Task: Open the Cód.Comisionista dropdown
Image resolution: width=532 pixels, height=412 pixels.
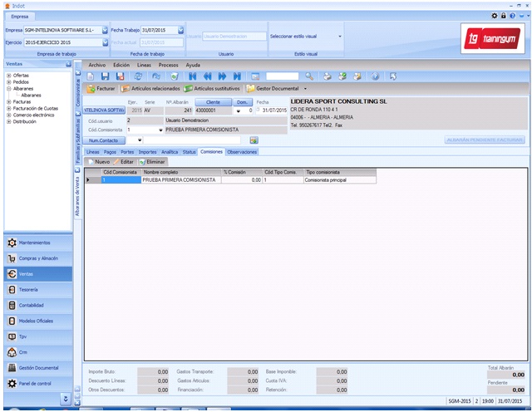Action: (160, 130)
